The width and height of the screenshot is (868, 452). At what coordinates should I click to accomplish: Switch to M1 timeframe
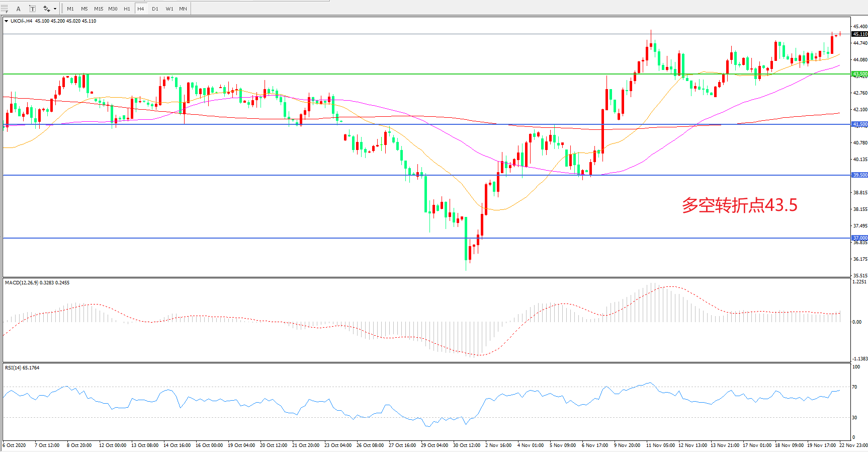tap(70, 9)
